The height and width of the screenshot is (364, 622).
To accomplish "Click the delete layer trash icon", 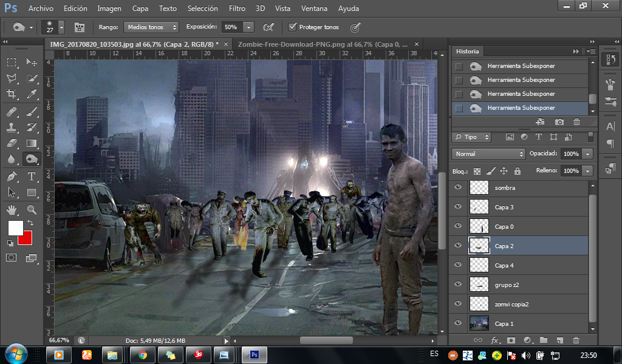I will 576,340.
